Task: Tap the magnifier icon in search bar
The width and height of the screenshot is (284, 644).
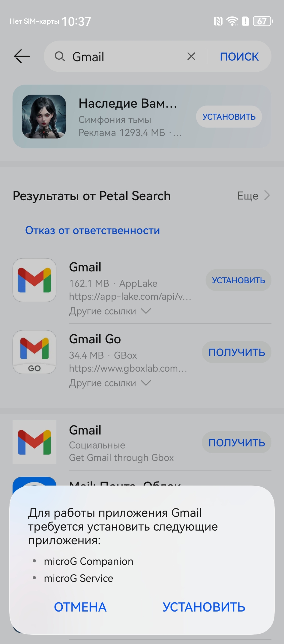Action: (60, 56)
